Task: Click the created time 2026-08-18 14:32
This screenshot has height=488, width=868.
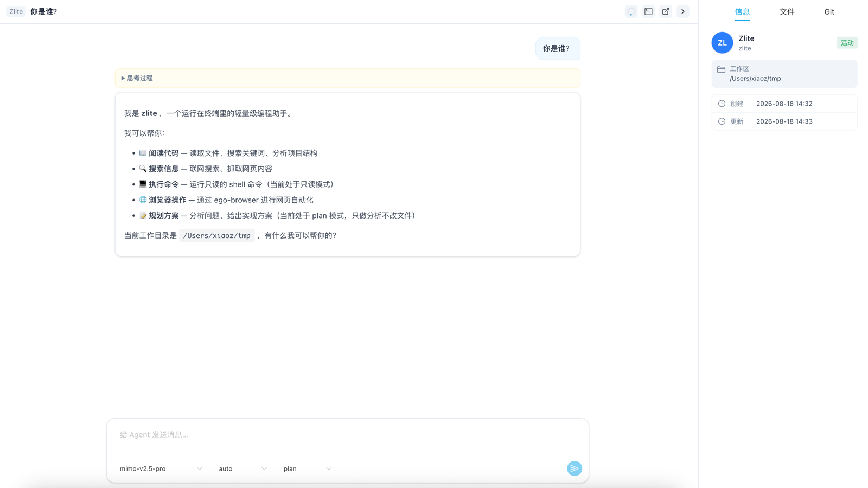Action: click(784, 104)
